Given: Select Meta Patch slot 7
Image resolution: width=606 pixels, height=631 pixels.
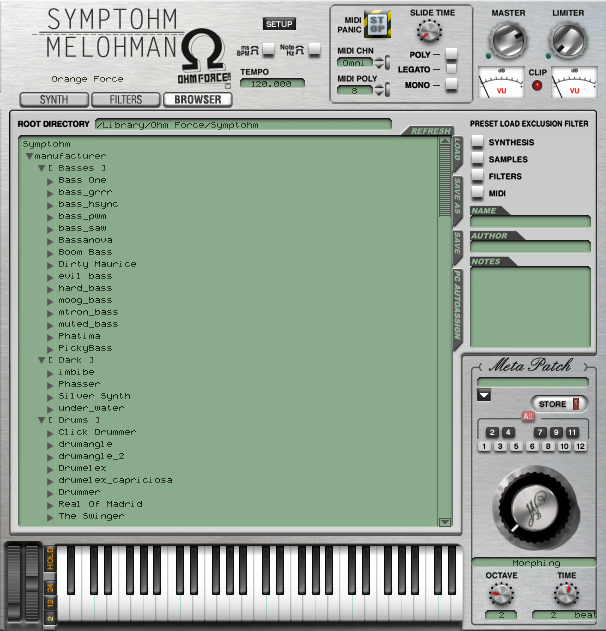Looking at the screenshot, I should (x=541, y=432).
